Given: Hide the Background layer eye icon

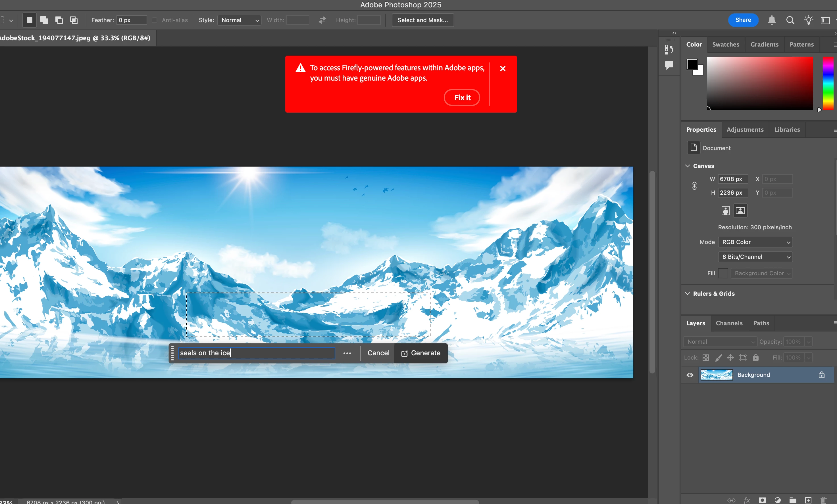Looking at the screenshot, I should (x=690, y=375).
